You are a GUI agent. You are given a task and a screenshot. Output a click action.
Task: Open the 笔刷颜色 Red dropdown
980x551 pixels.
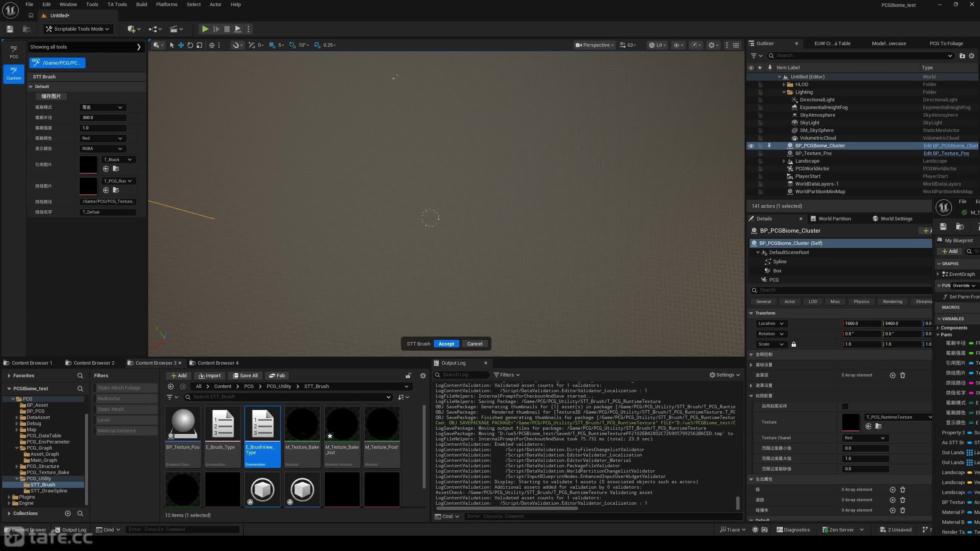103,138
